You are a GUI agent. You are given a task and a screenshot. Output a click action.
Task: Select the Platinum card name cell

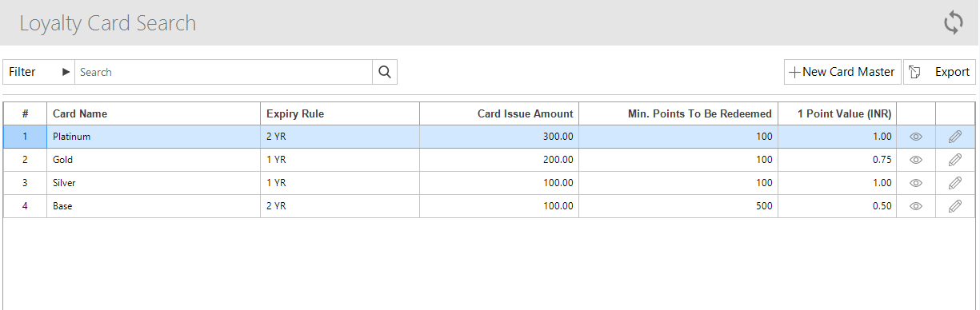(x=154, y=137)
